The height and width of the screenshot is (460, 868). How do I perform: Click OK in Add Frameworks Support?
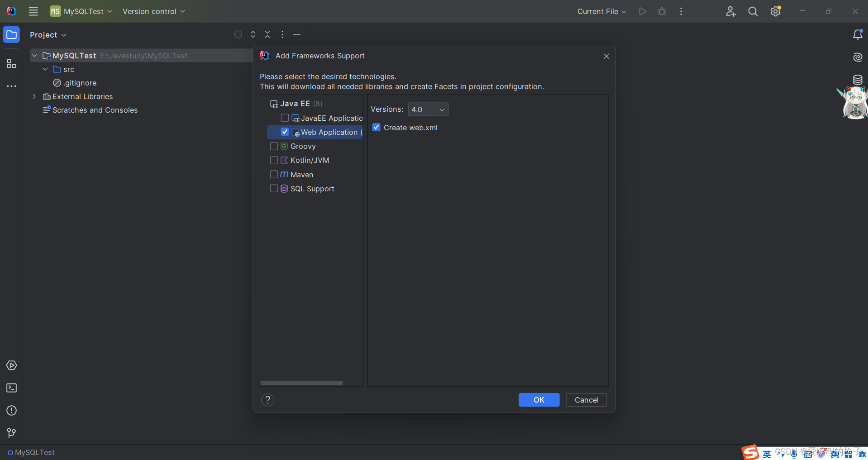click(x=539, y=400)
